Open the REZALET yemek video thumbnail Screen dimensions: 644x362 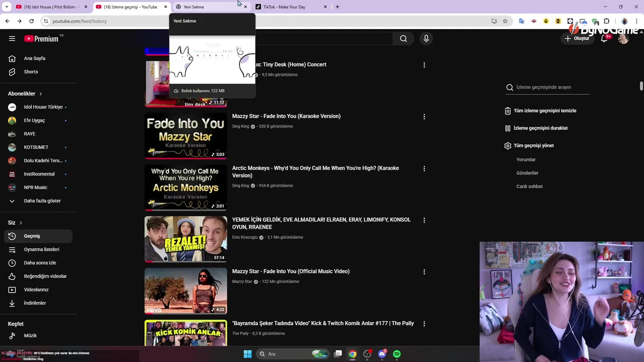(x=186, y=239)
